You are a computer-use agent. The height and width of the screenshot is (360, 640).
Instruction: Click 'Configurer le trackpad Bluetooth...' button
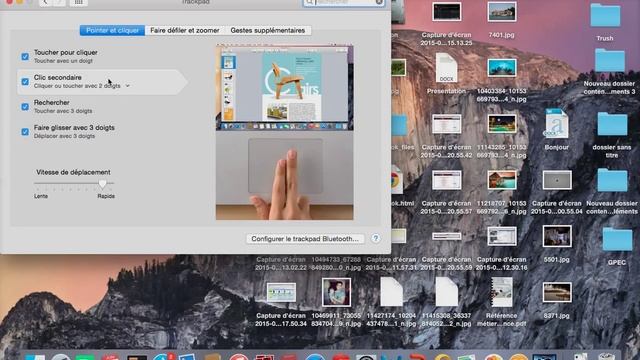[305, 238]
